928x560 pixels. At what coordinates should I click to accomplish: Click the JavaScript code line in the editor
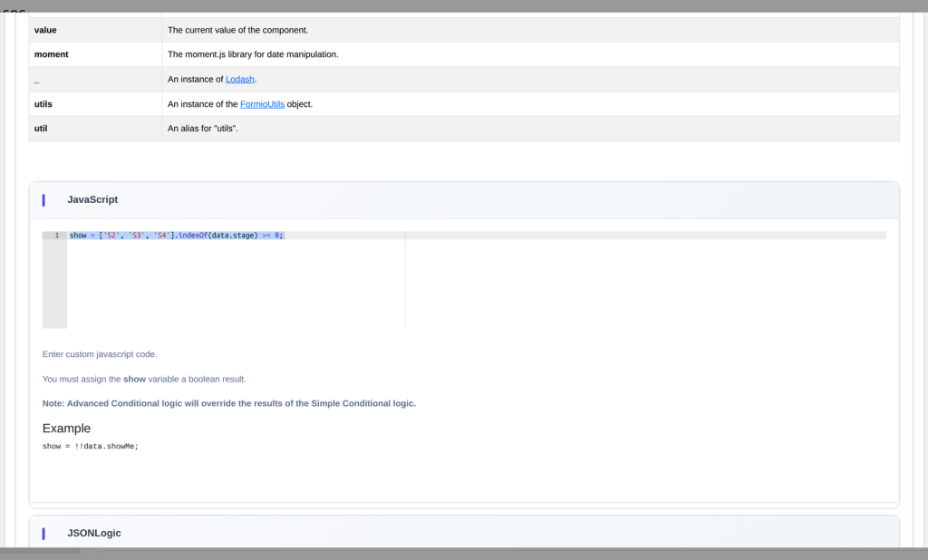coord(177,236)
